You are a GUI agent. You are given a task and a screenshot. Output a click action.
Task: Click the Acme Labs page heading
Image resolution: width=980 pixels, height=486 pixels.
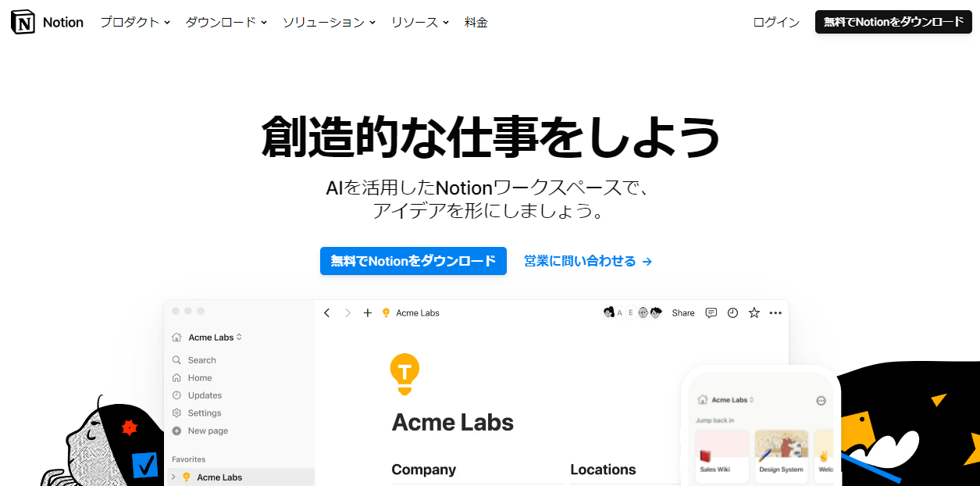(453, 423)
